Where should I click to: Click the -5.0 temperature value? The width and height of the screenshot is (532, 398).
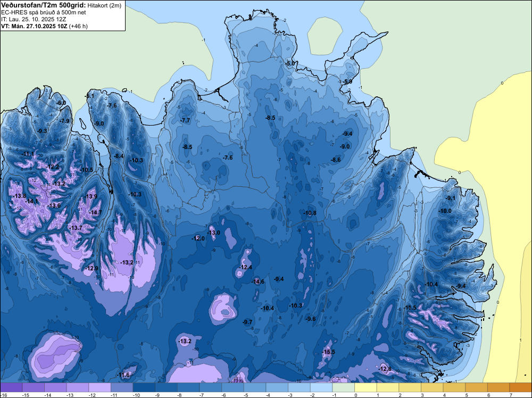point(290,63)
